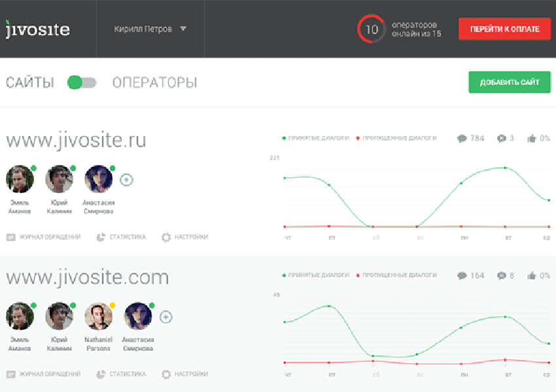Click the 221 axis maximum on jivosite.ru chart
The height and width of the screenshot is (392, 556).
(275, 157)
